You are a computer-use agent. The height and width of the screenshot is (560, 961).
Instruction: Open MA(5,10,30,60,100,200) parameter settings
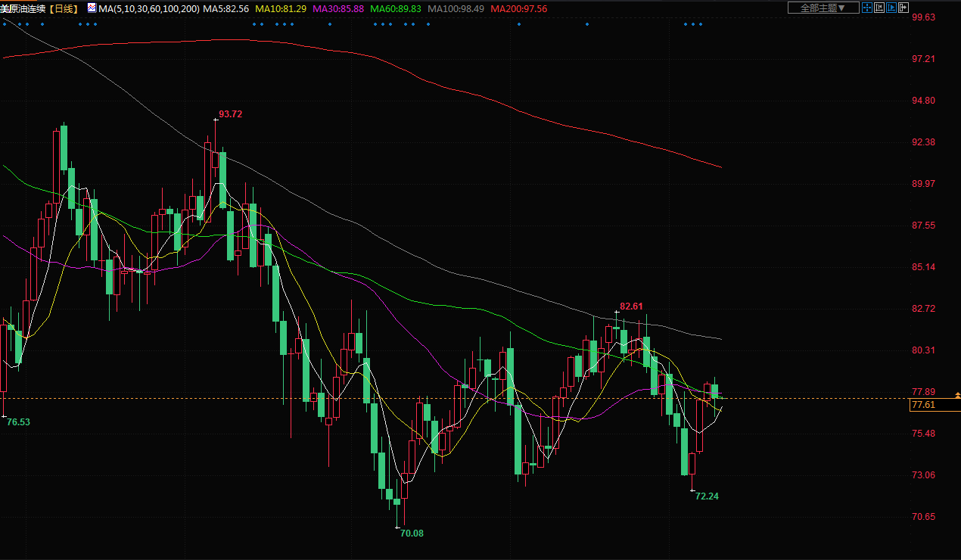point(149,8)
